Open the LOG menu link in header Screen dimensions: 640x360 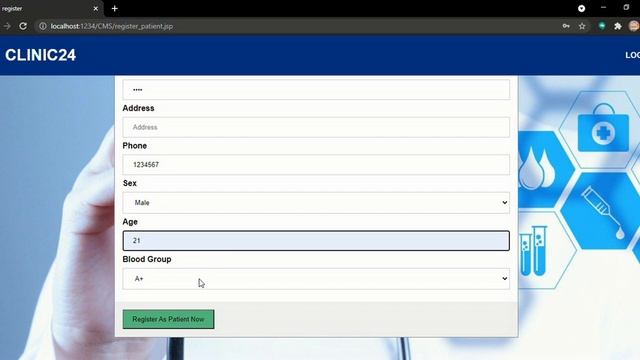pyautogui.click(x=632, y=55)
